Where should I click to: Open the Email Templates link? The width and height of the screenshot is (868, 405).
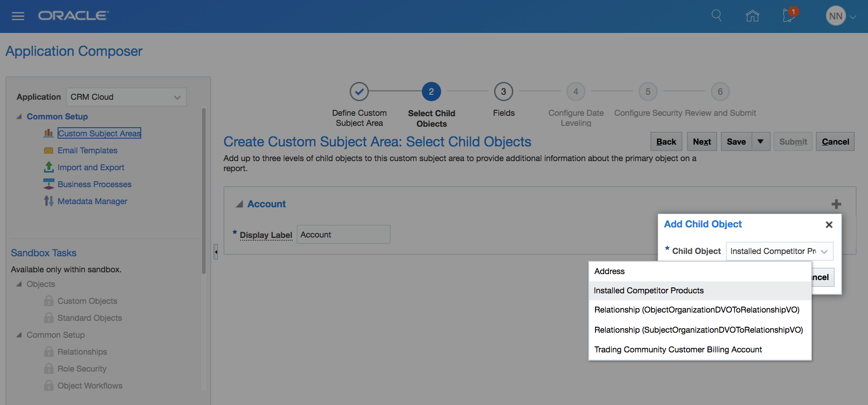[87, 151]
